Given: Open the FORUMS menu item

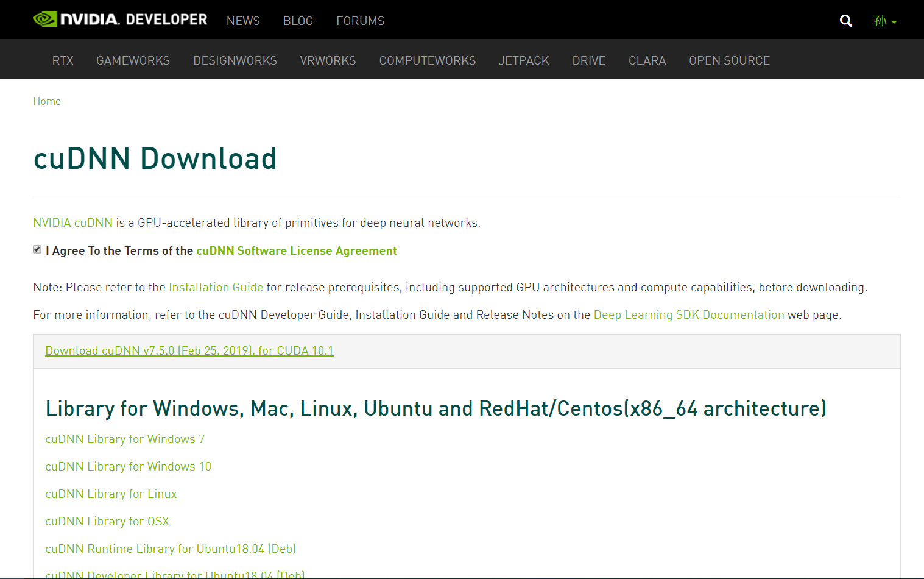Looking at the screenshot, I should pos(360,21).
